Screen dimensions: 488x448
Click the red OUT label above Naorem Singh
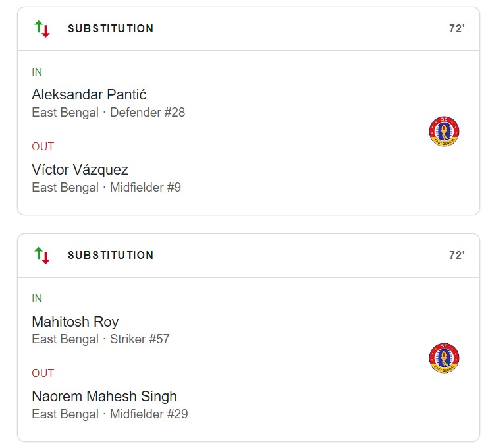pyautogui.click(x=43, y=373)
